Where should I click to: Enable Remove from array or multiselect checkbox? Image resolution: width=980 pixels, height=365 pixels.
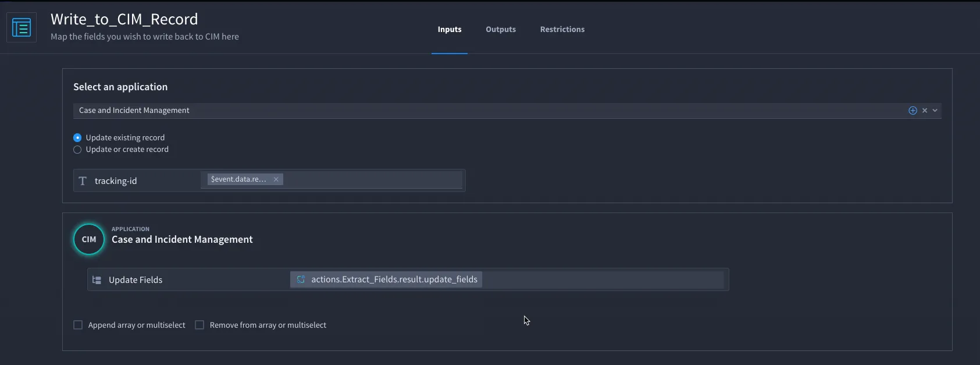point(199,325)
